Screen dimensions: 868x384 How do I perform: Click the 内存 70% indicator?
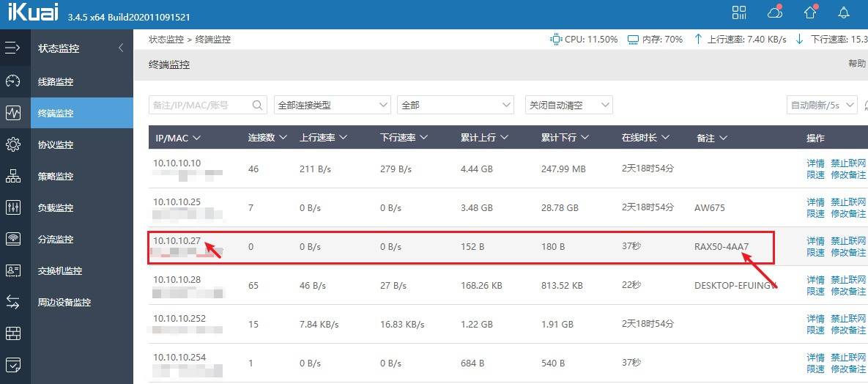655,40
